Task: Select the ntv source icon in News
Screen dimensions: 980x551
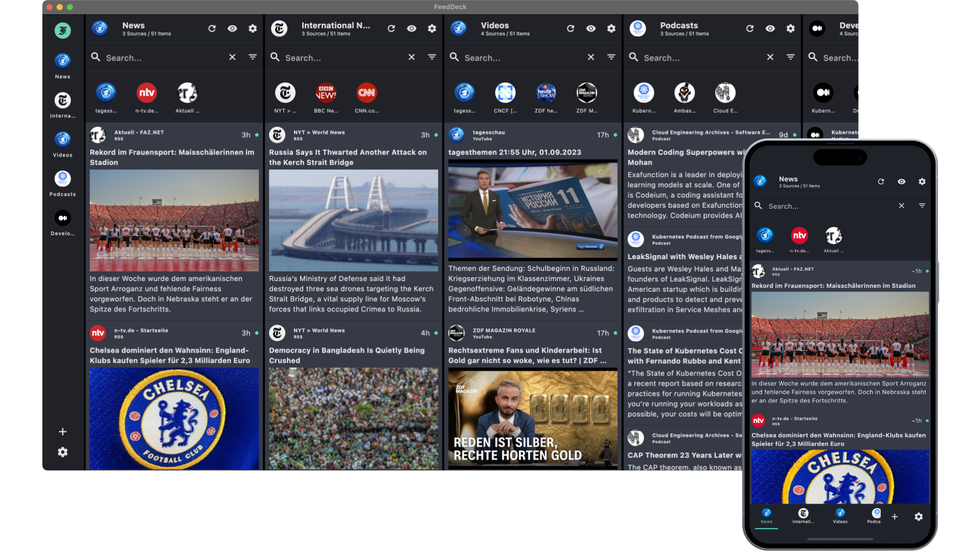Action: click(x=146, y=93)
